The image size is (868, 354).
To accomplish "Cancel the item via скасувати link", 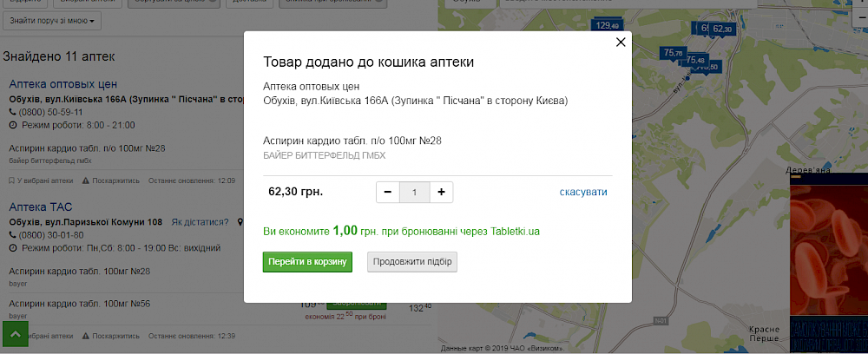I will pos(583,192).
